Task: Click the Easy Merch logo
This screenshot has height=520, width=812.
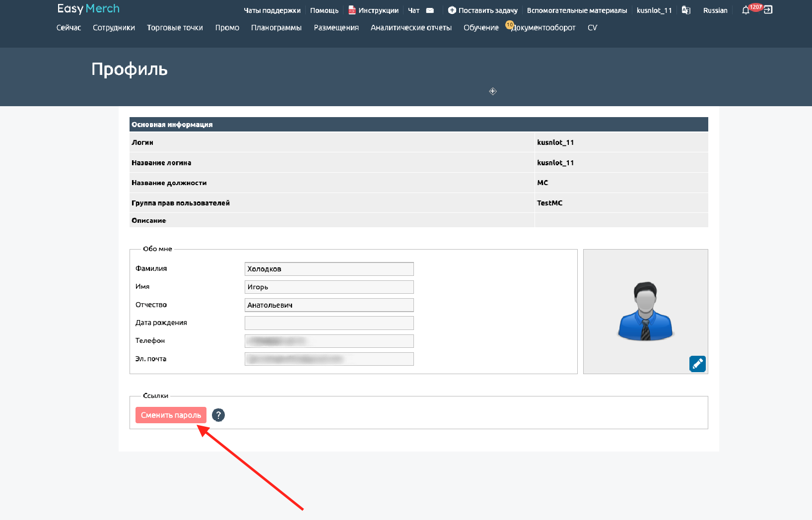Action: 88,9
